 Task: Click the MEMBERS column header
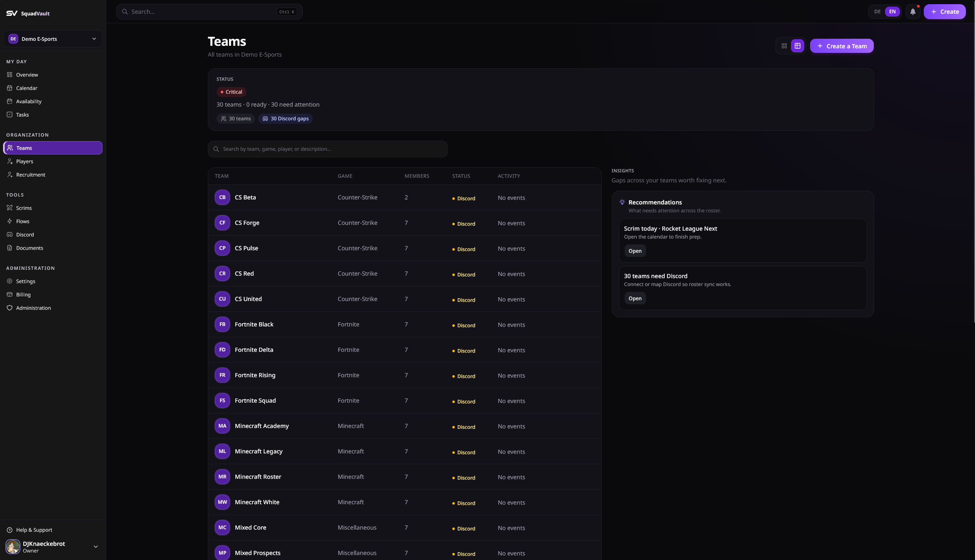click(x=416, y=176)
